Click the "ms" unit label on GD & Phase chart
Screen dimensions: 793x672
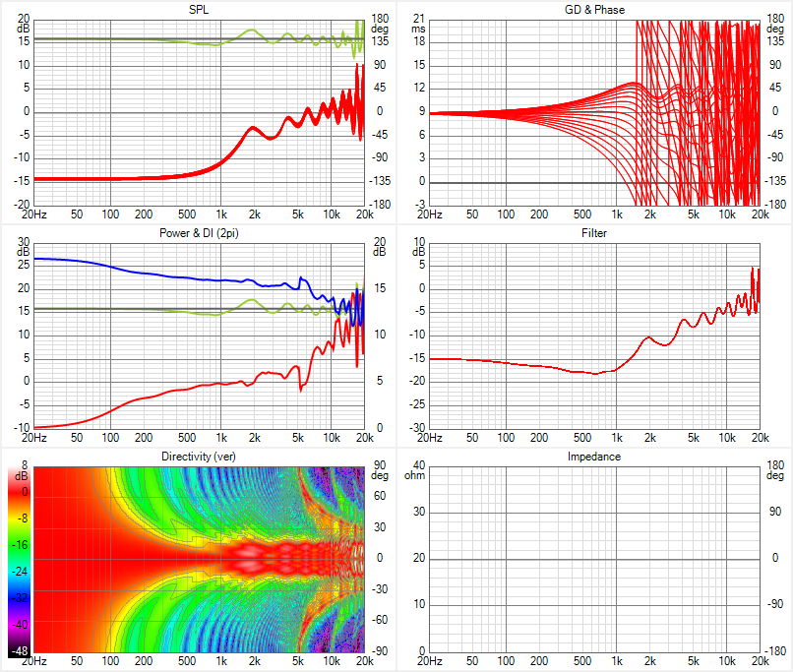(x=418, y=29)
